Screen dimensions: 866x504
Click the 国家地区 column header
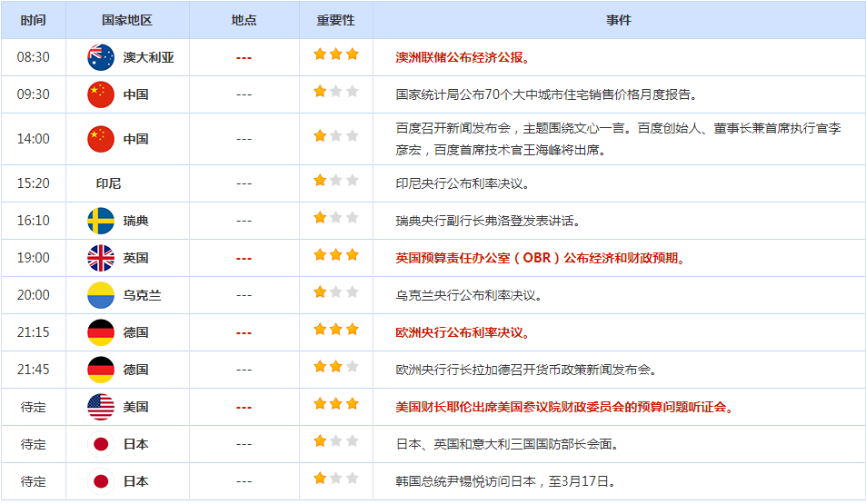(127, 20)
